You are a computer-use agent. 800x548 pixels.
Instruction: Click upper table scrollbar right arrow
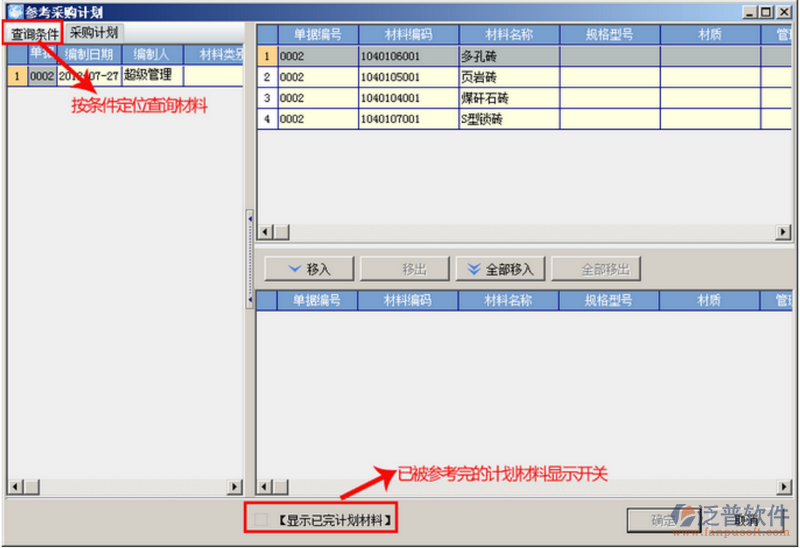[x=783, y=232]
